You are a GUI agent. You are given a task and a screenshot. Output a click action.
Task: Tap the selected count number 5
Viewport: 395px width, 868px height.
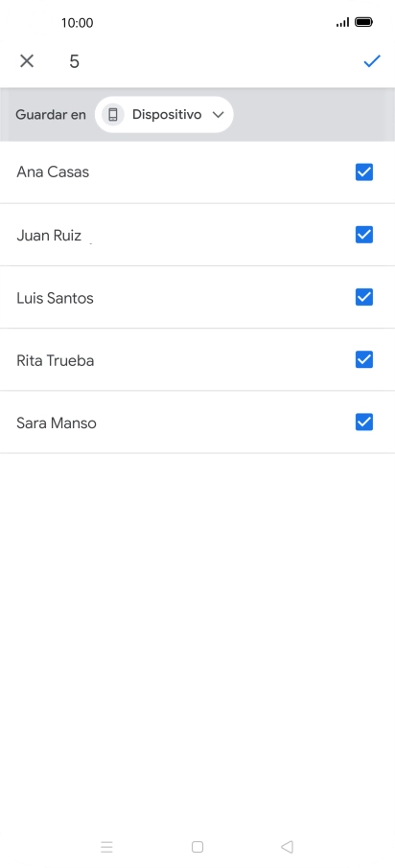point(74,61)
